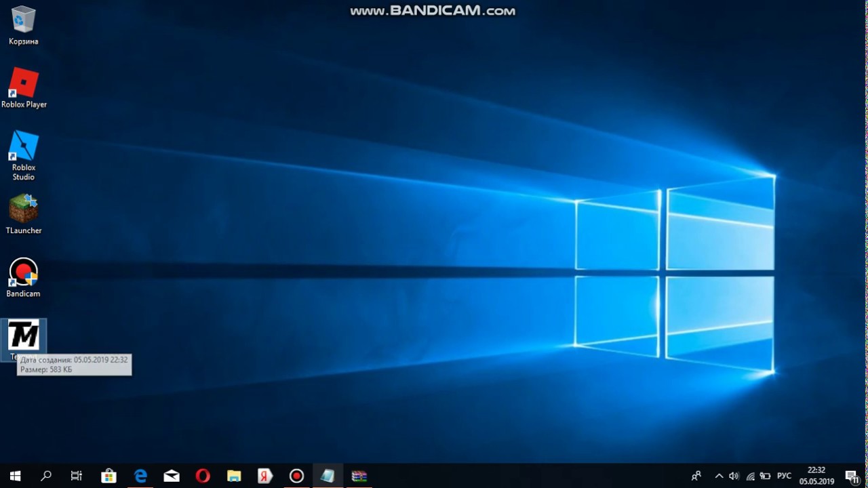Image resolution: width=868 pixels, height=488 pixels.
Task: Open the People icon in system tray
Action: (696, 476)
